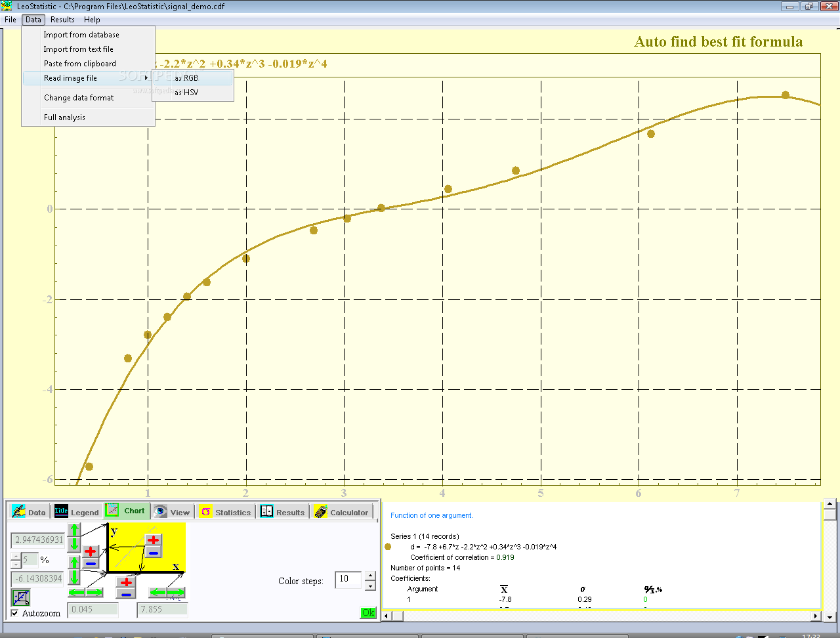The height and width of the screenshot is (638, 840).
Task: Select as RGB submenu option
Action: (x=194, y=78)
